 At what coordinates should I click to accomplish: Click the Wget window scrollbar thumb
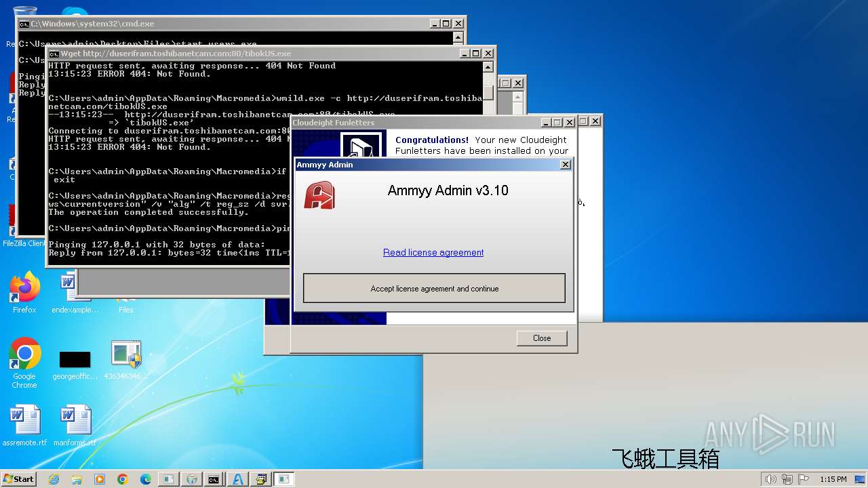click(x=488, y=93)
